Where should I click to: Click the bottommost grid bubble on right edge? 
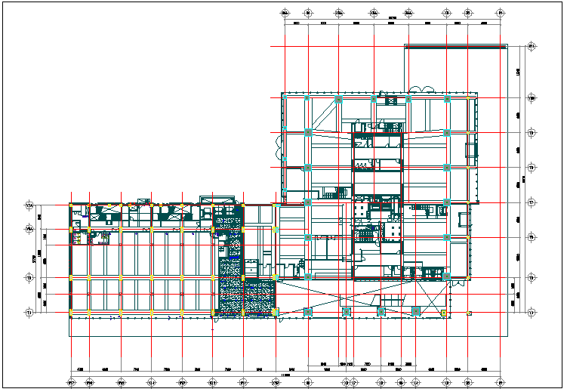click(x=532, y=312)
